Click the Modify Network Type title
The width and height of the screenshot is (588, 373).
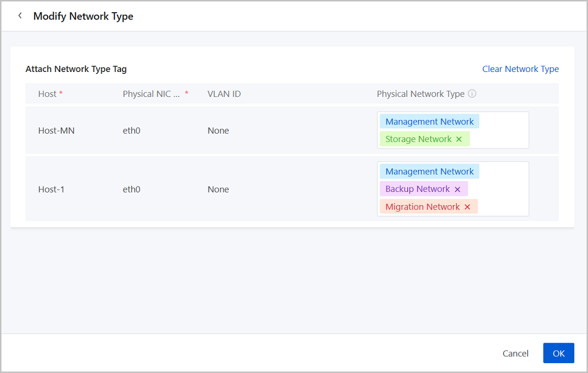coord(83,16)
